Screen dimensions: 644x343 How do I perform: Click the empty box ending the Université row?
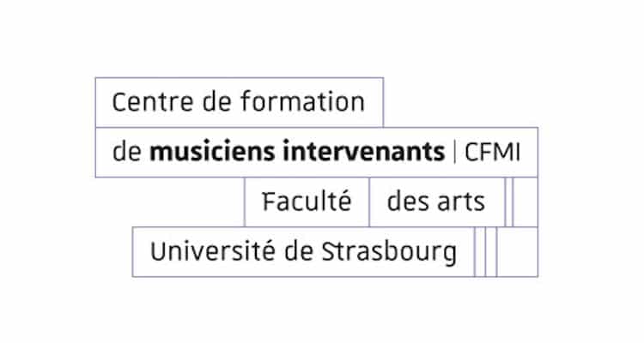[x=517, y=252]
